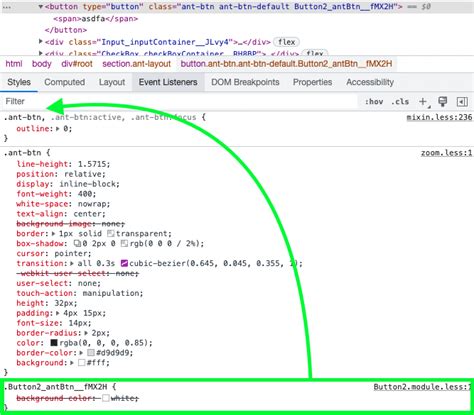The width and height of the screenshot is (474, 415).
Task: Collapse the button element tree node
Action: (x=41, y=6)
